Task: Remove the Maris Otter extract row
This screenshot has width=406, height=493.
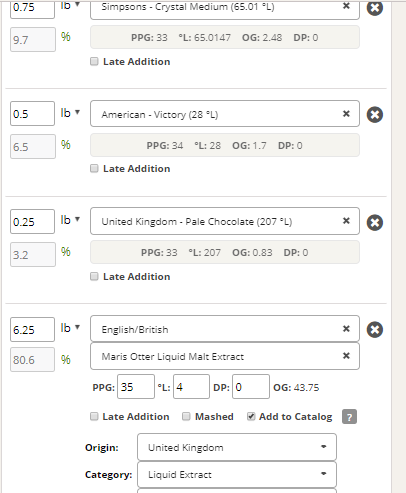Action: pos(375,330)
